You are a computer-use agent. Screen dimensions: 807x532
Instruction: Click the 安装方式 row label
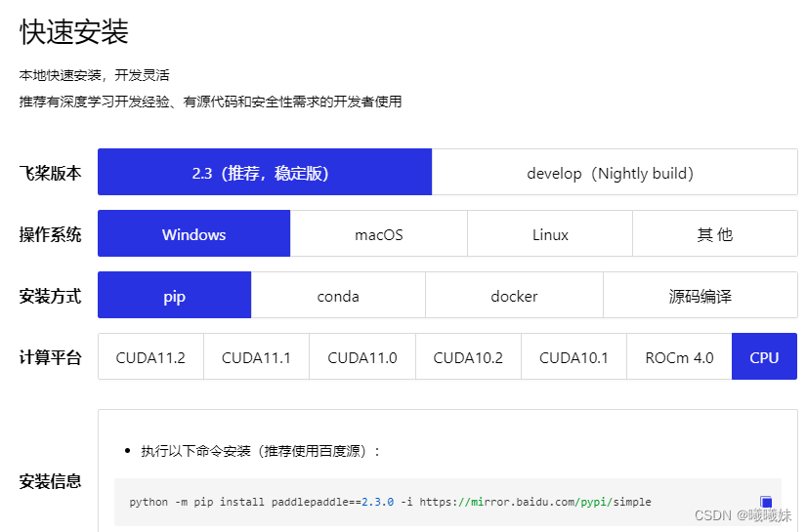pos(51,296)
